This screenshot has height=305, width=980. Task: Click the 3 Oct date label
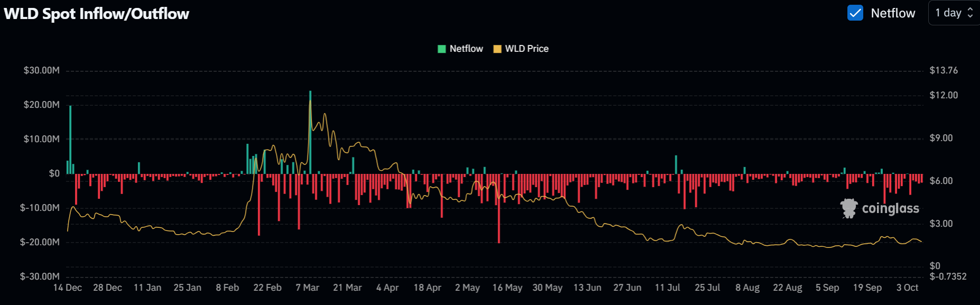[907, 288]
